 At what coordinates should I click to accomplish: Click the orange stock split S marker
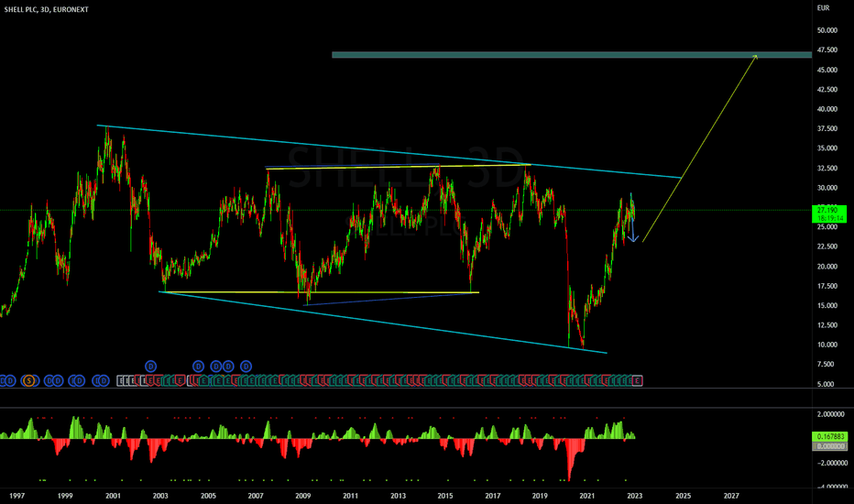point(29,381)
